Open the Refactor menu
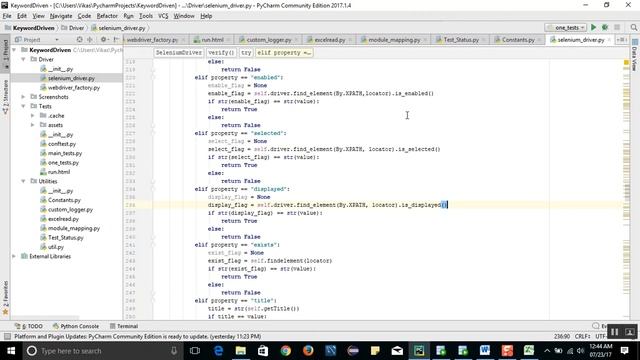Screen dimensions: 640x360 point(107,16)
